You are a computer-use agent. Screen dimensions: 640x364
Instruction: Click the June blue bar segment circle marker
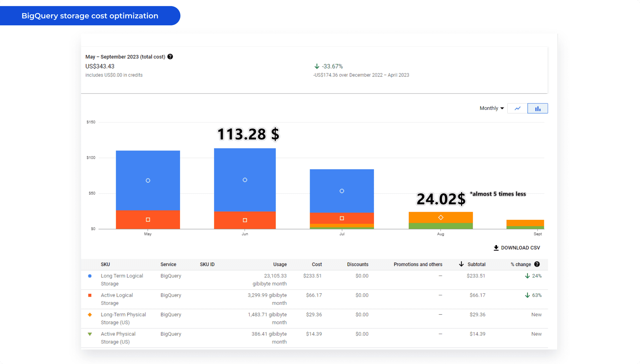point(245,180)
